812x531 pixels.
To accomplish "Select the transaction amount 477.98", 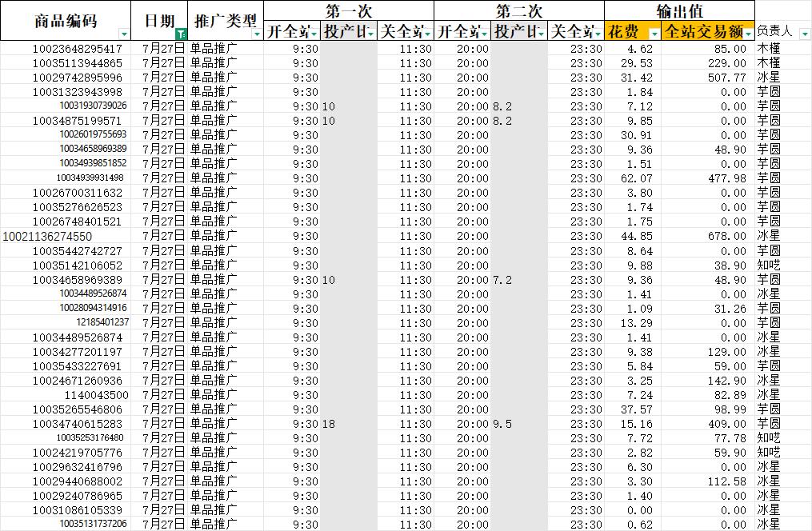I will [x=727, y=178].
